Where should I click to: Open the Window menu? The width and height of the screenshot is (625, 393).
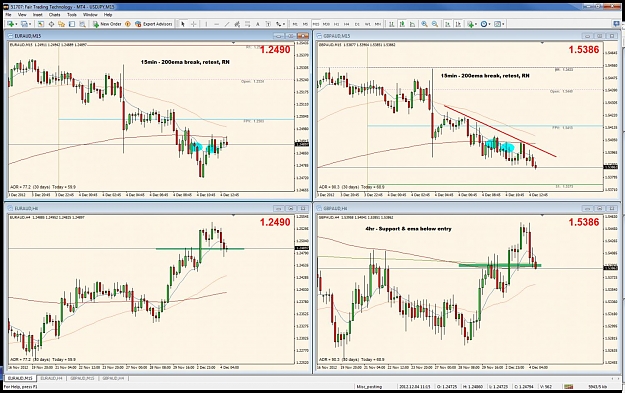pos(90,14)
